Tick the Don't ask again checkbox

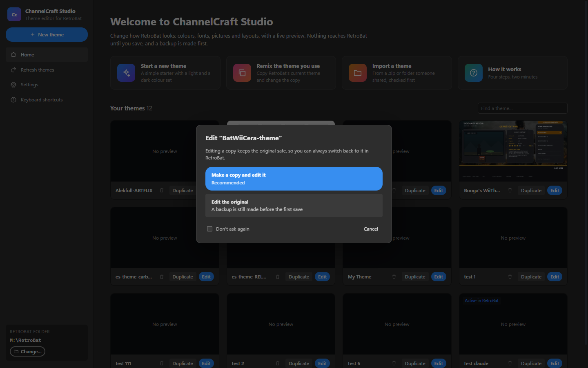(x=209, y=229)
